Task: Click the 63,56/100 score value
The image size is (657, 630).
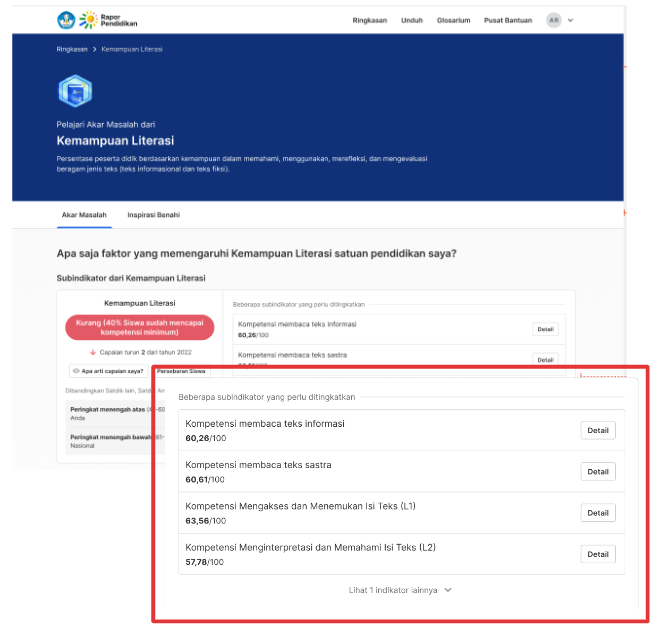Action: 206,521
